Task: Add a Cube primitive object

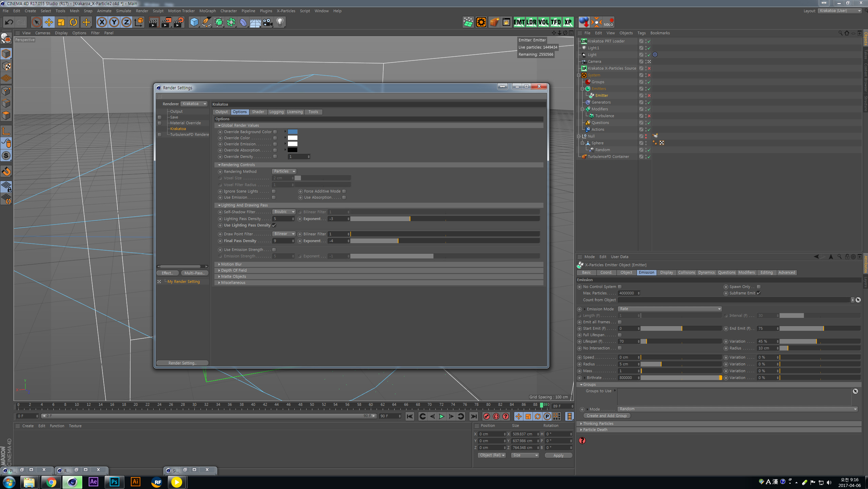Action: pos(194,22)
